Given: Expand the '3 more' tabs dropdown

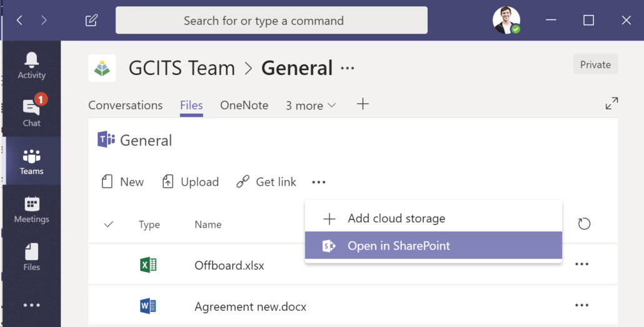Looking at the screenshot, I should (x=311, y=106).
